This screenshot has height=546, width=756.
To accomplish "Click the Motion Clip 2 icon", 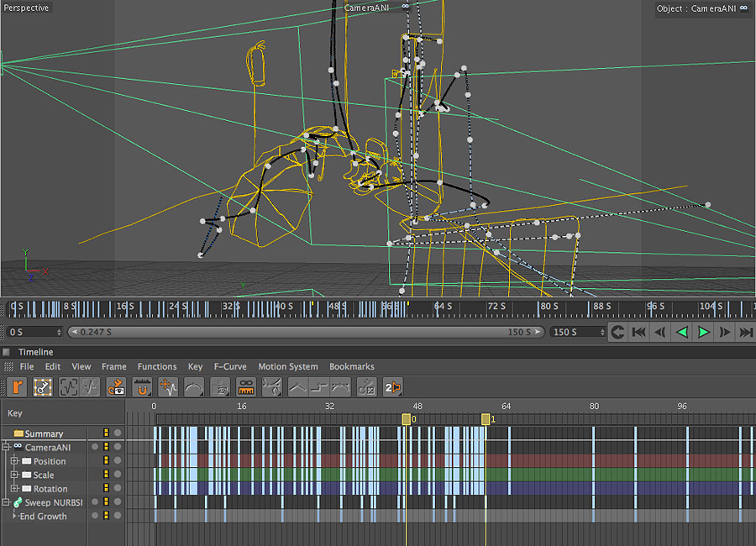I will click(392, 387).
